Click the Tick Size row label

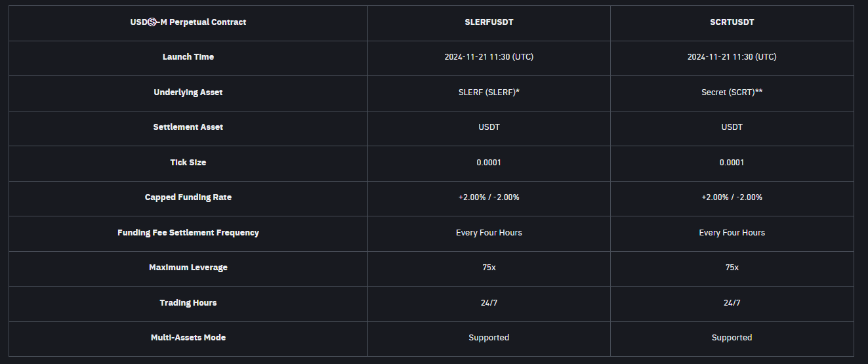tap(188, 163)
